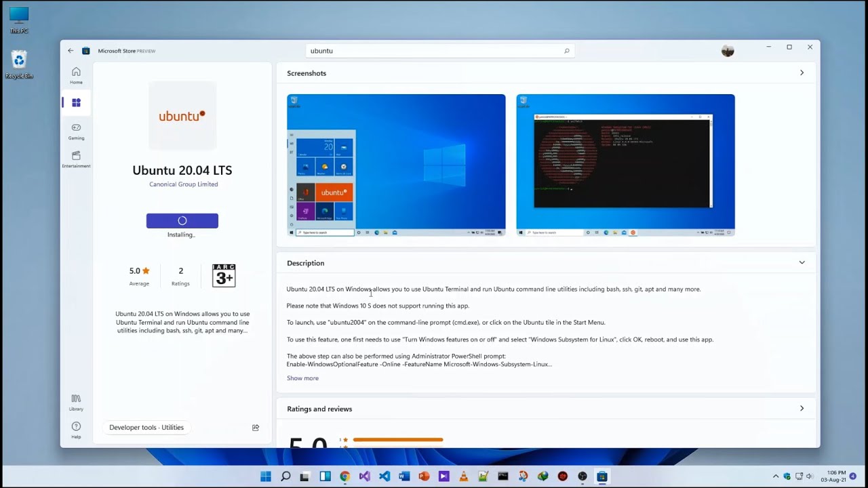Open Help in the Store sidebar
Screen dimensions: 868x488
(76, 430)
